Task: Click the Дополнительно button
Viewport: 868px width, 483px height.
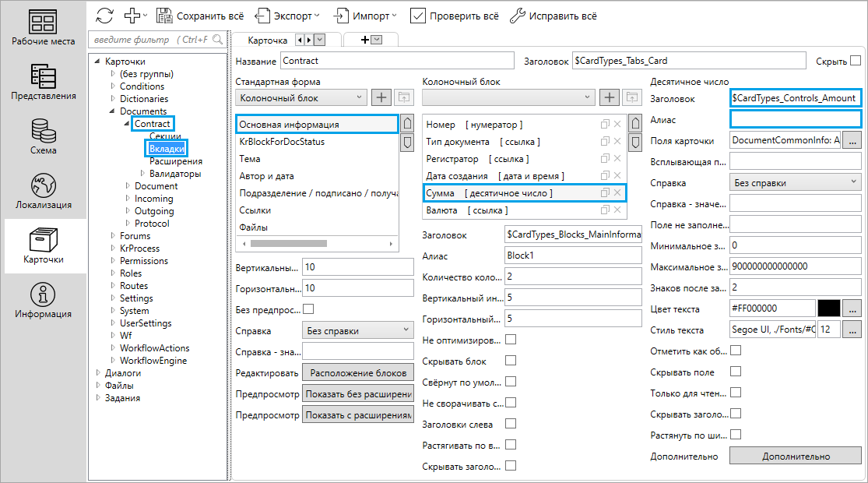Action: click(795, 456)
